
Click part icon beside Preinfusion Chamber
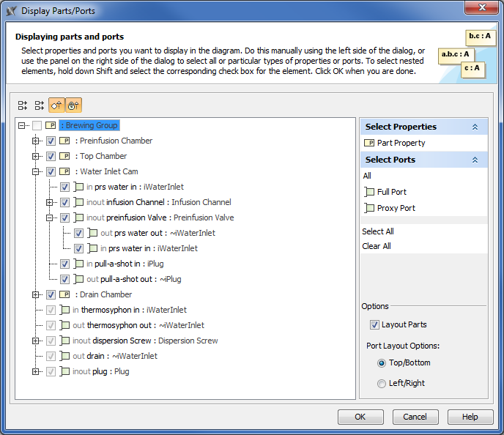(64, 141)
